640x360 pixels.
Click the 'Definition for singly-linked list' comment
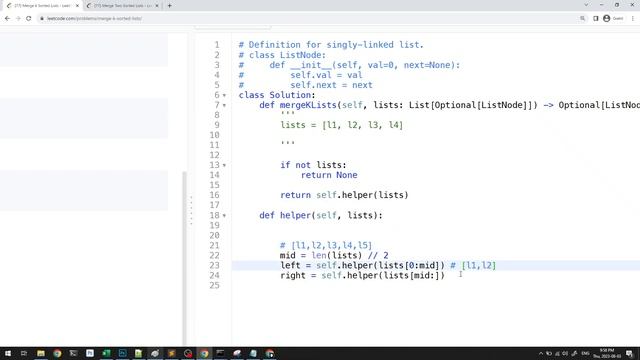click(331, 45)
